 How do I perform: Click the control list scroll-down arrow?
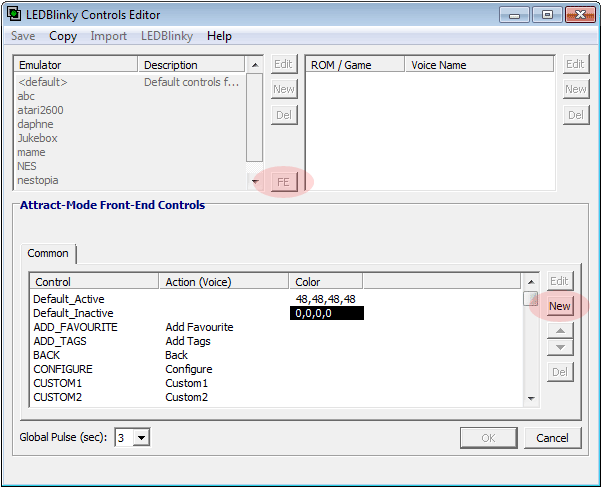[x=531, y=399]
